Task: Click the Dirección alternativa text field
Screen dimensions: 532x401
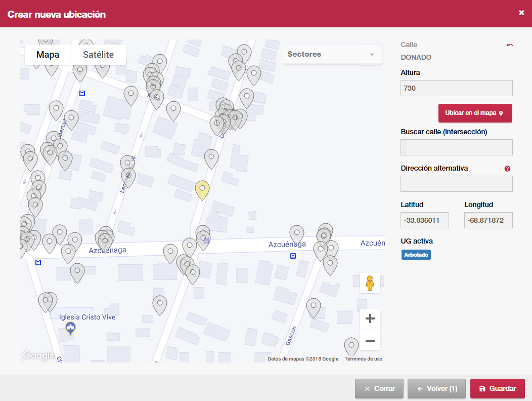Action: (x=456, y=184)
